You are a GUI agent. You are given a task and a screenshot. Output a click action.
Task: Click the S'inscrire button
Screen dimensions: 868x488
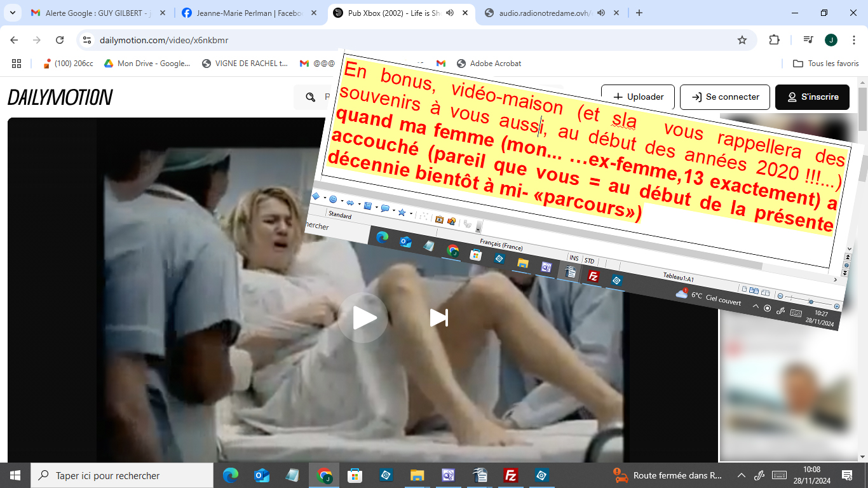click(813, 97)
